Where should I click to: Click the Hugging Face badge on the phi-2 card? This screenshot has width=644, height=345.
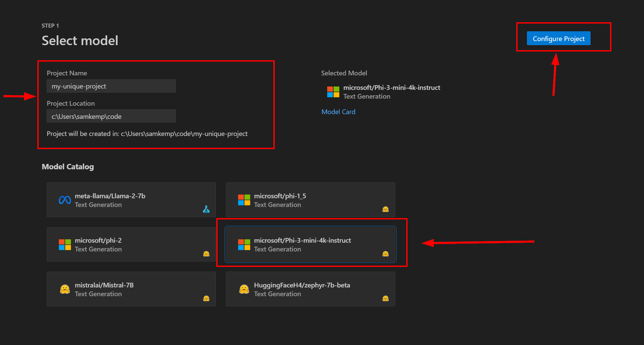(x=206, y=253)
